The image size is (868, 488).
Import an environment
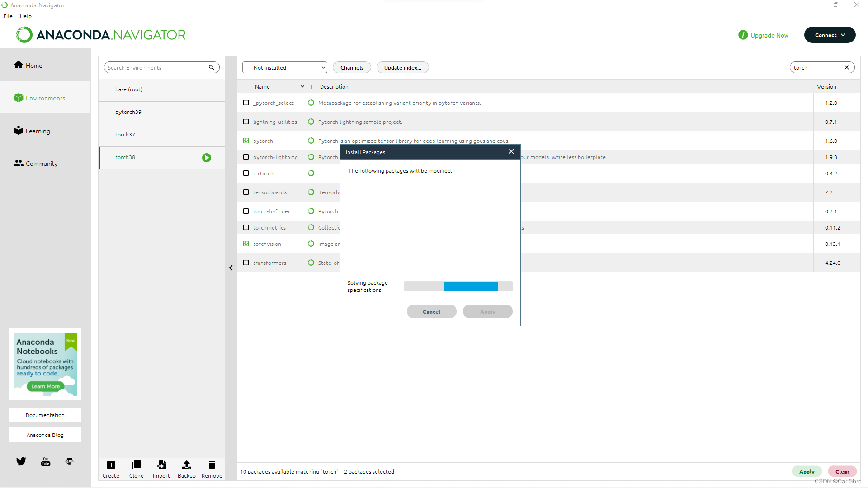point(161,469)
